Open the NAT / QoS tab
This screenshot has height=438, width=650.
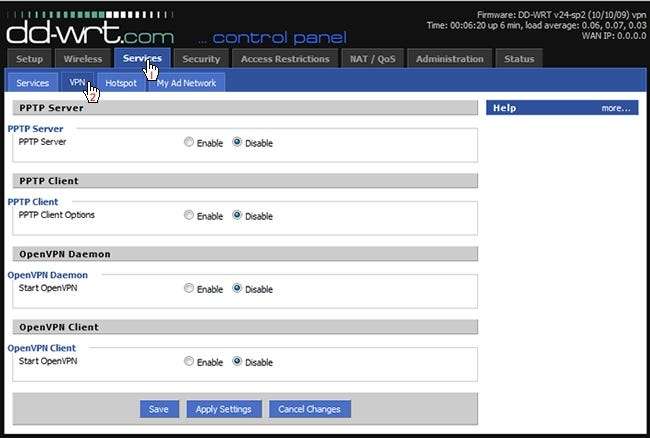coord(373,59)
